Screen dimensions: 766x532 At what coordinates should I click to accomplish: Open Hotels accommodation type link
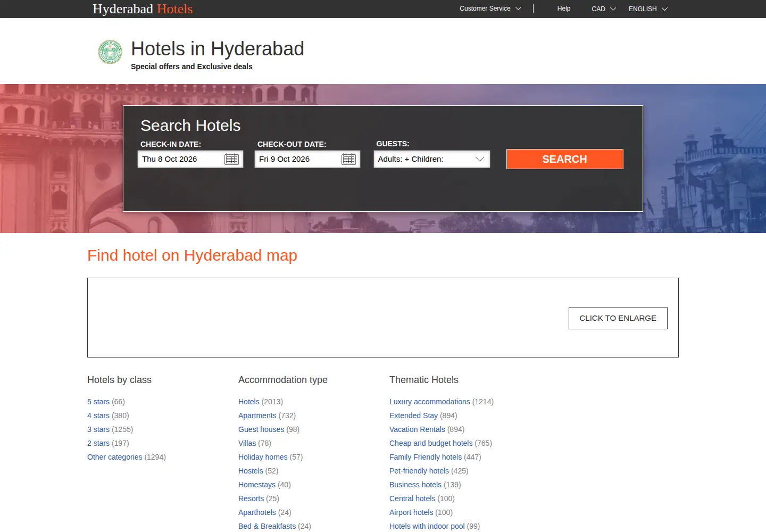tap(249, 402)
